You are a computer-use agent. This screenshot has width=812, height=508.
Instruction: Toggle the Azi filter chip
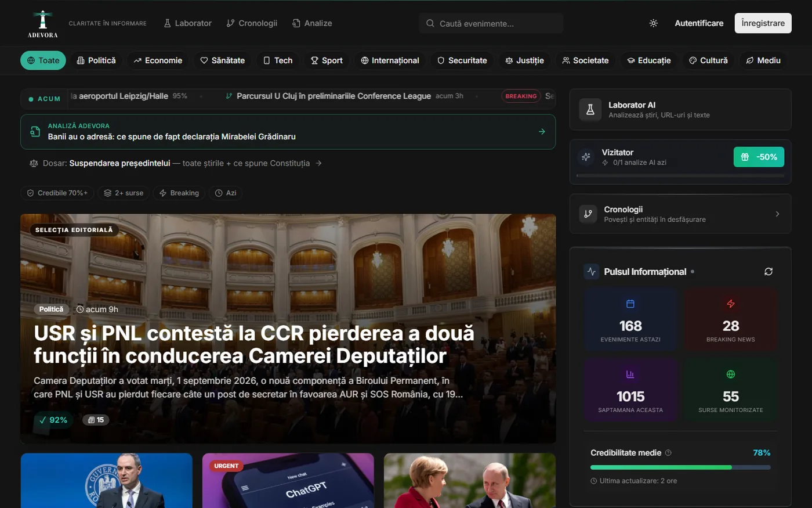click(226, 193)
